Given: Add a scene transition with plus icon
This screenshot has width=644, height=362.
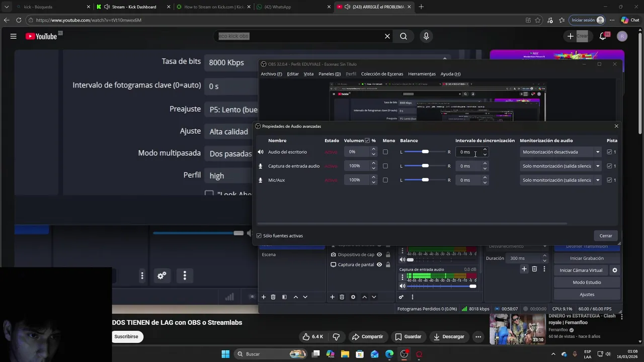Looking at the screenshot, I should click(x=524, y=269).
